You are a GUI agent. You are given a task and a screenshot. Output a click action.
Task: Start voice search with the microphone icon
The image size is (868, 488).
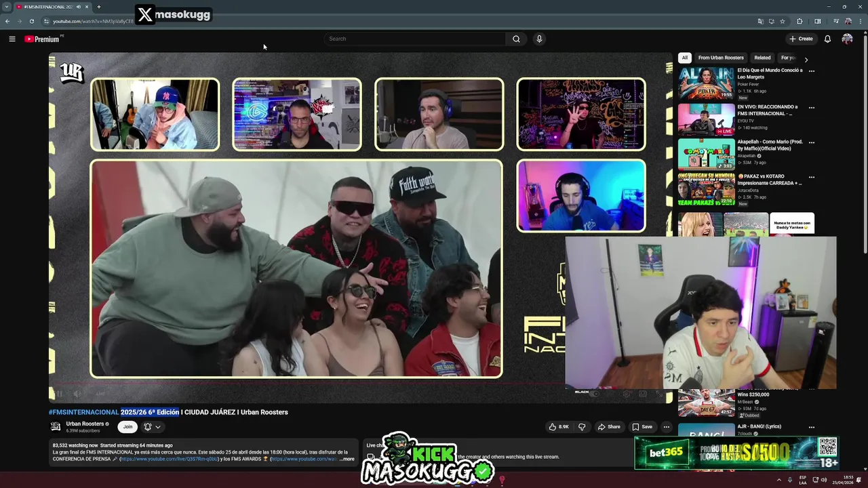click(539, 39)
